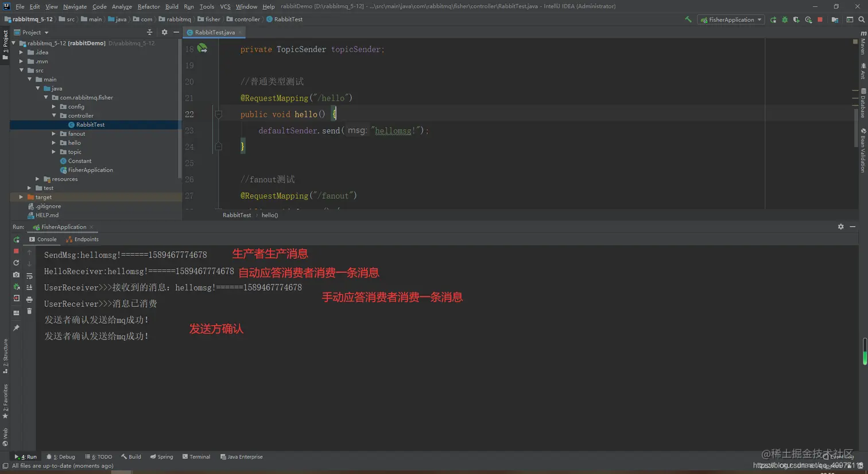Open the FisherApplication run configuration dropdown
This screenshot has height=474, width=868.
point(731,20)
